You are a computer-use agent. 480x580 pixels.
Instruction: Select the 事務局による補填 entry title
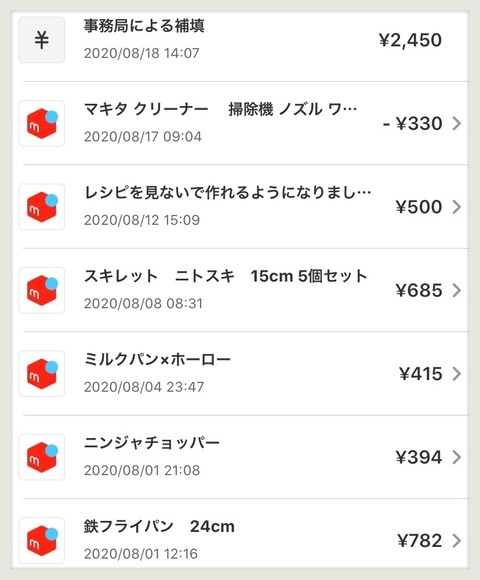144,26
